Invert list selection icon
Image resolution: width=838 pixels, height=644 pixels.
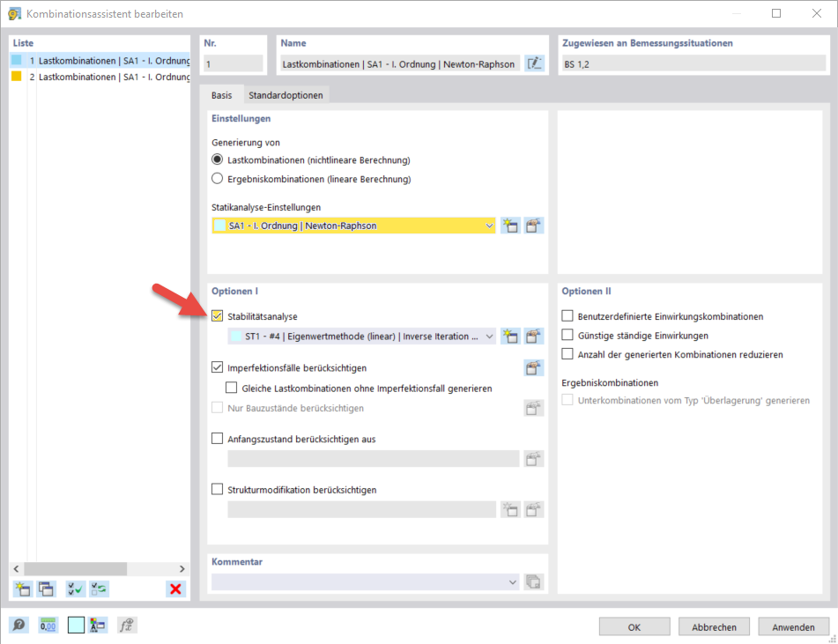click(99, 589)
